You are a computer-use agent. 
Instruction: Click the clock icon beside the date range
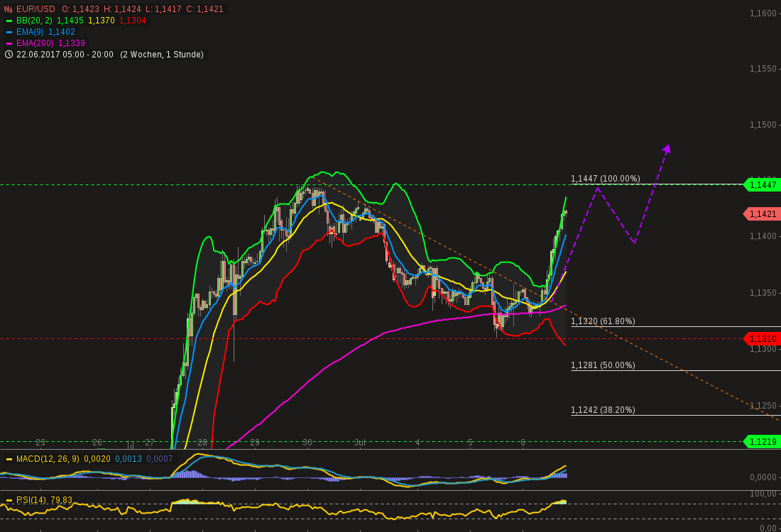pyautogui.click(x=9, y=55)
